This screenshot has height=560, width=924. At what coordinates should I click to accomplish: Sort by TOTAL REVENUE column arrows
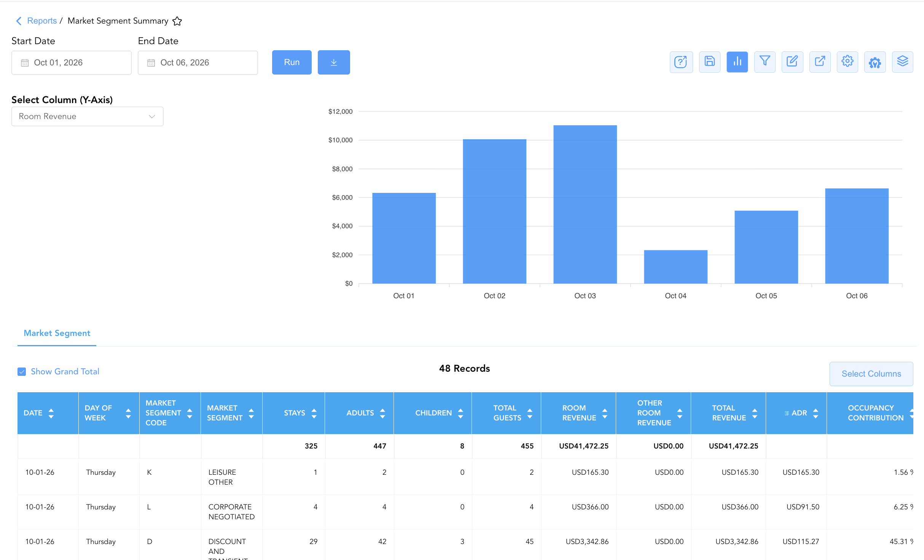pos(755,413)
